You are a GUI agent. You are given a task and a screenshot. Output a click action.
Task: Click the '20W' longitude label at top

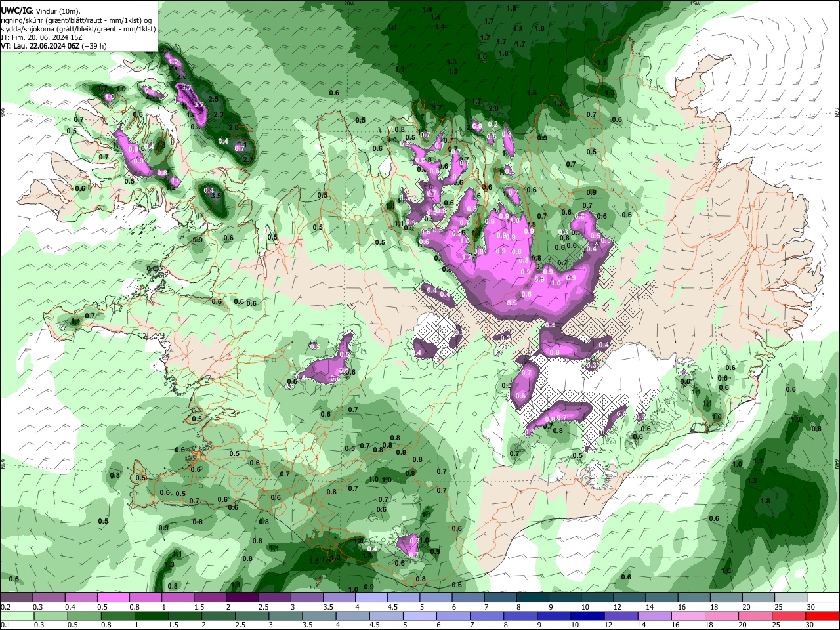click(349, 3)
